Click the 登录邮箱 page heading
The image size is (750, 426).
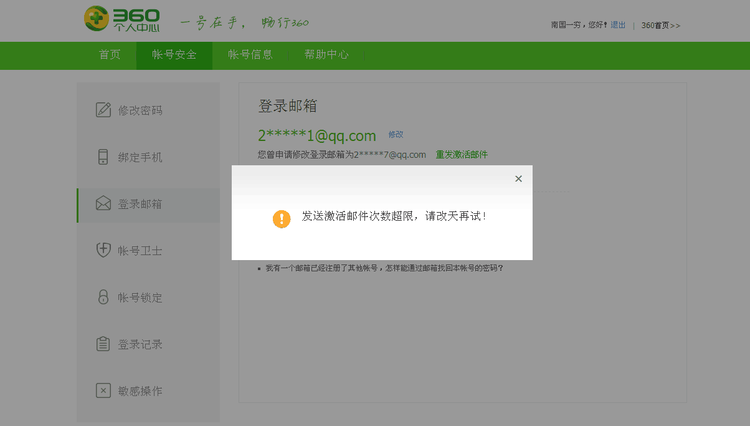[x=287, y=106]
